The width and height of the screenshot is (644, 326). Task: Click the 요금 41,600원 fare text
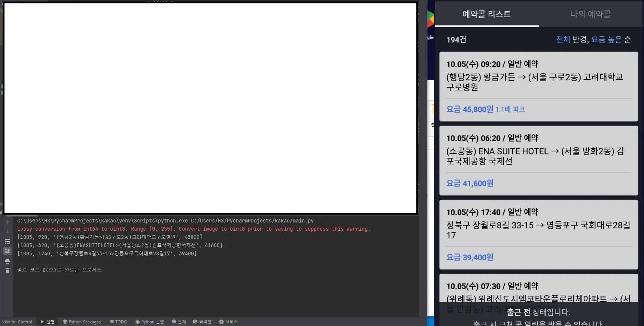coord(470,184)
